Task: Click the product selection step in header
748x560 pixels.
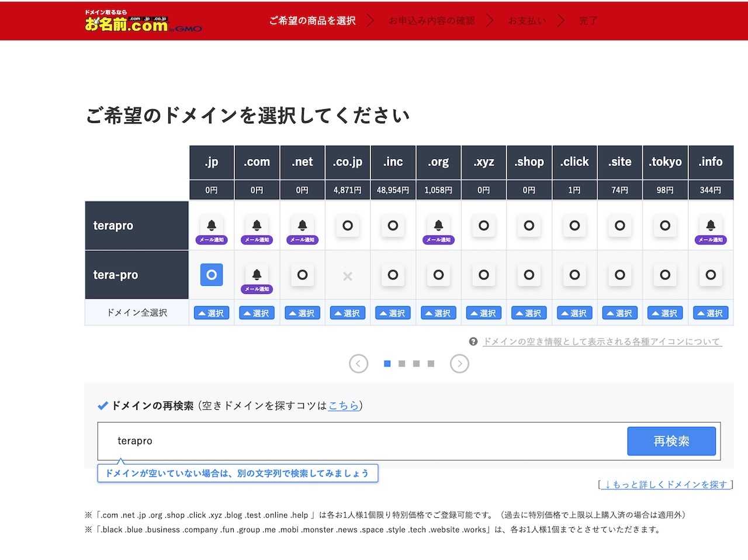Action: (312, 20)
